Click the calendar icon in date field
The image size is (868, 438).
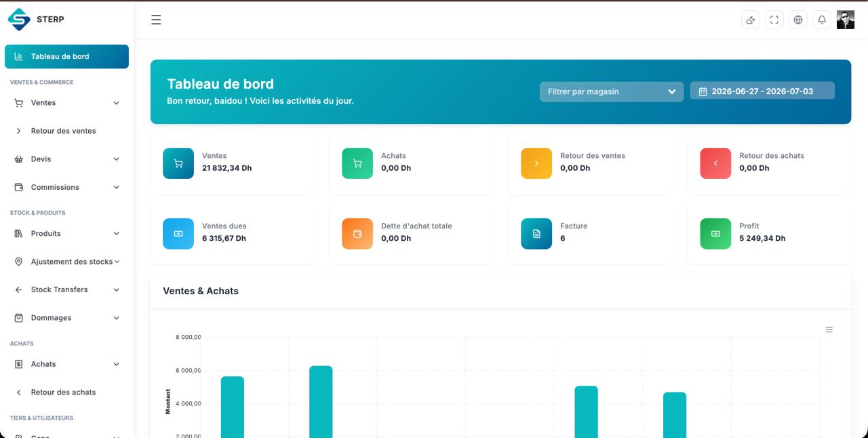point(703,92)
